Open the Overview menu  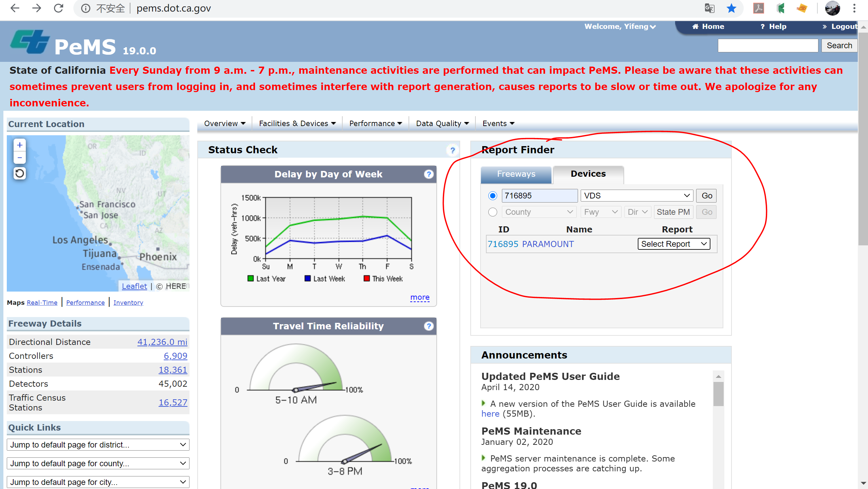pos(224,123)
